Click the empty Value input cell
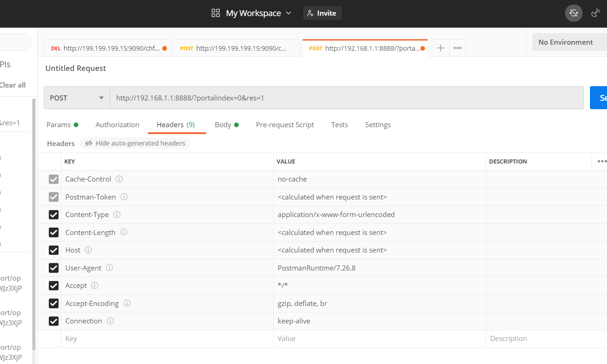Viewport: 607px width, 364px height. tap(380, 339)
